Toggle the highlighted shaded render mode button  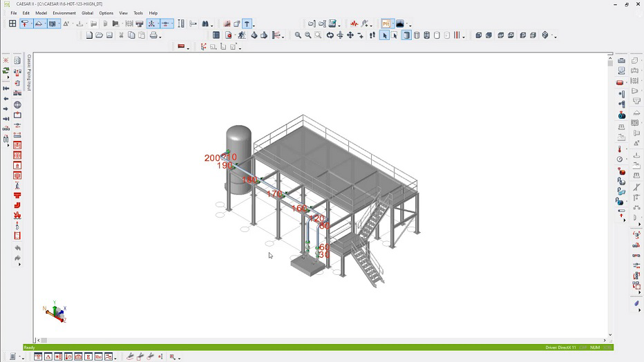406,35
